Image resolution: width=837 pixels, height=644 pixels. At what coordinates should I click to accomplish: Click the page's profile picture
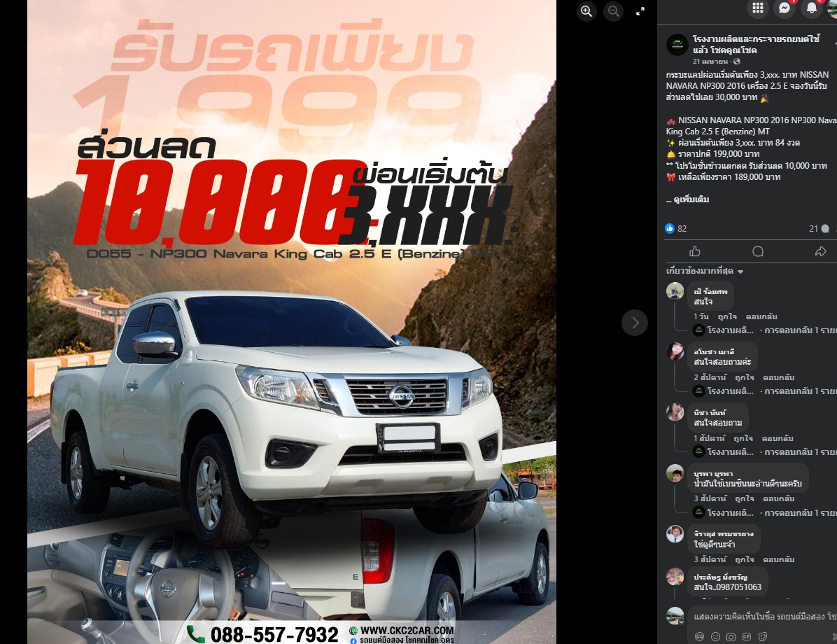(x=677, y=45)
